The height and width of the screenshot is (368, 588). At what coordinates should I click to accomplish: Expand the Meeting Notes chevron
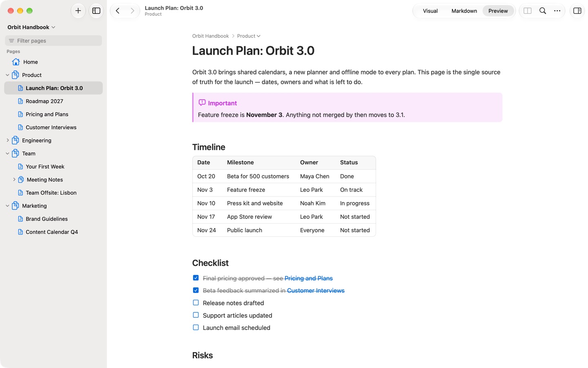14,180
